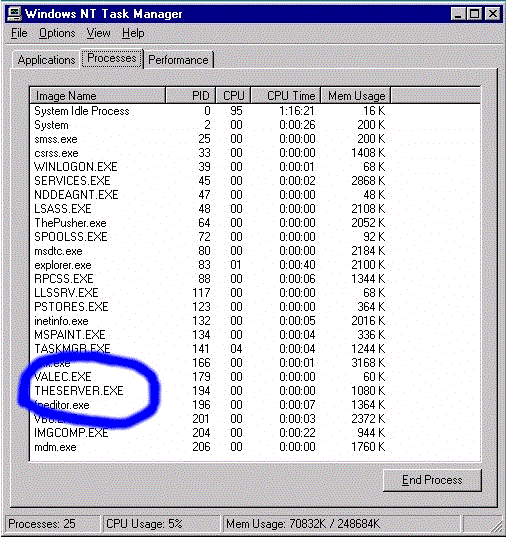Maximize the Task Manager window
Viewport: 506px width, 537px height.
(x=474, y=14)
